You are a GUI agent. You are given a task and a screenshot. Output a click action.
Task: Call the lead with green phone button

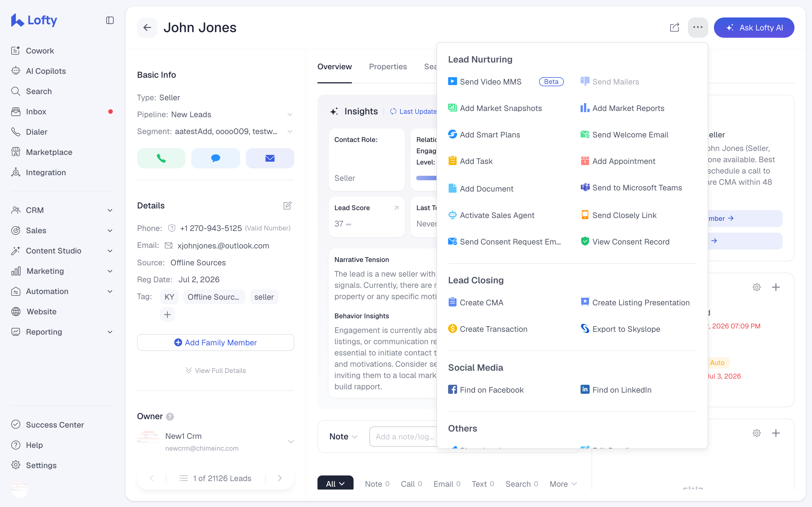(x=161, y=158)
